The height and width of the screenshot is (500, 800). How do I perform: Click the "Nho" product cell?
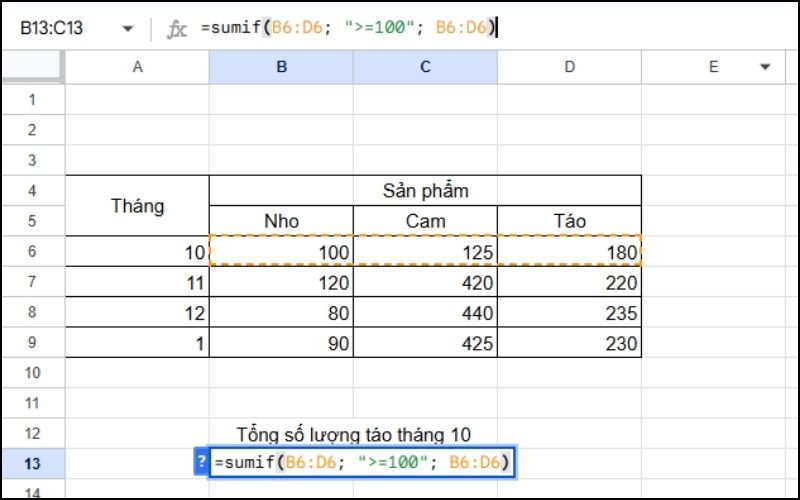pos(281,221)
